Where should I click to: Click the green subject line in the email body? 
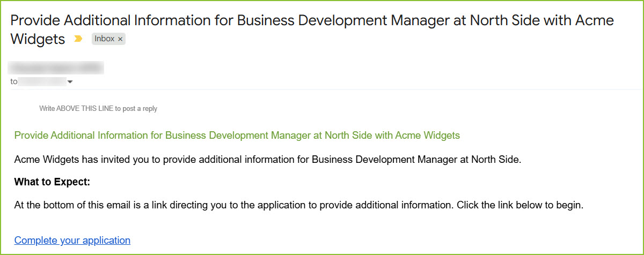237,136
